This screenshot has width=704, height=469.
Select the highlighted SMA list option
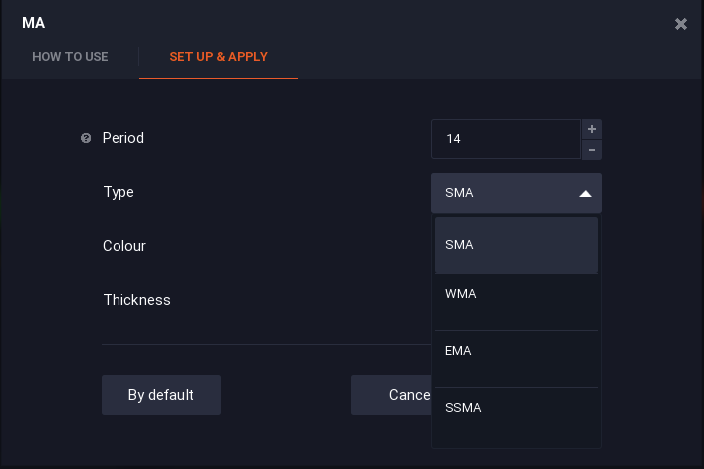(516, 245)
